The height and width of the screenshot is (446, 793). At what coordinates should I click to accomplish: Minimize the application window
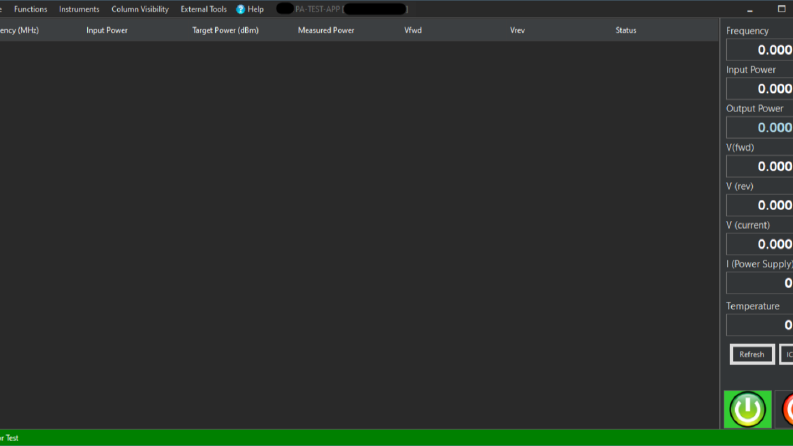(x=750, y=9)
